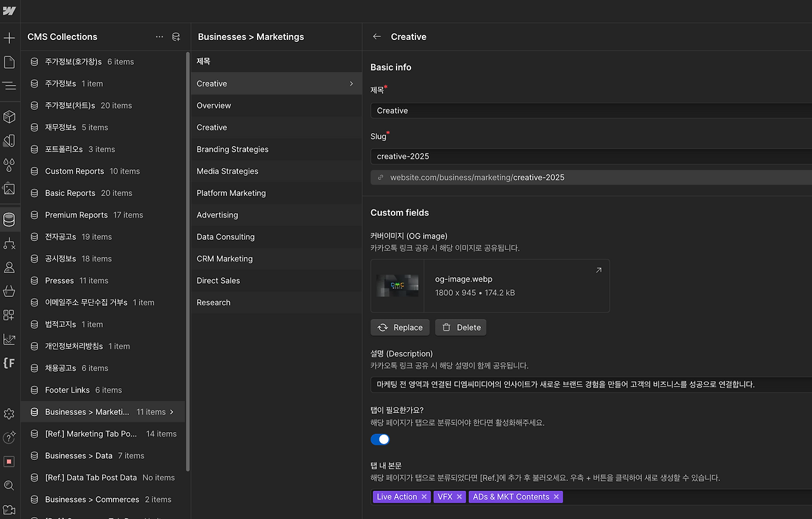Open the CMS Collections panel icon
The image size is (812, 519).
10,220
